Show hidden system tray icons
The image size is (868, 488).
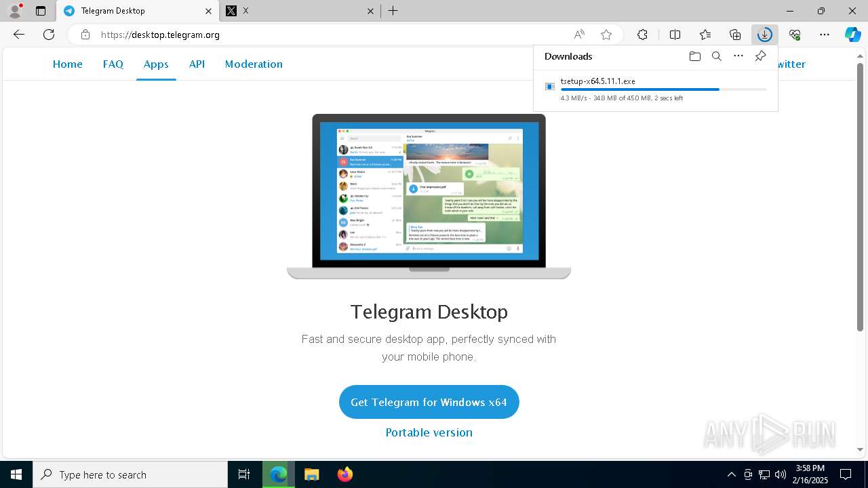(731, 474)
